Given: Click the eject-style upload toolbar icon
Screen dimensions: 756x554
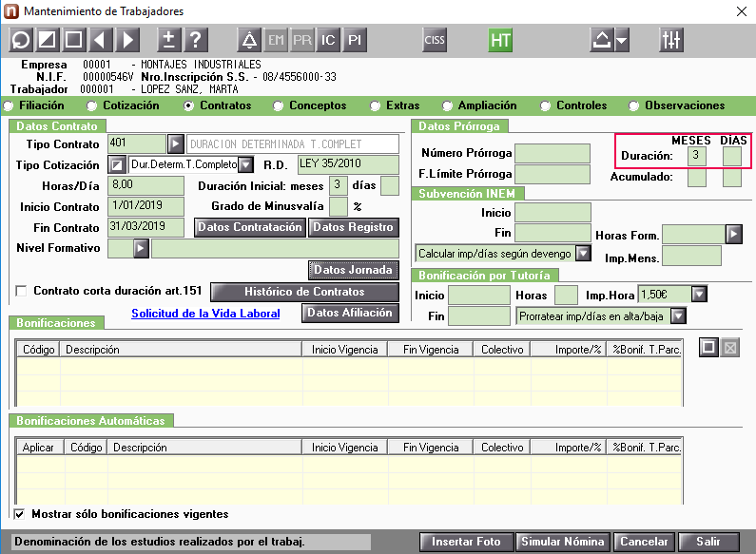Looking at the screenshot, I should coord(602,40).
